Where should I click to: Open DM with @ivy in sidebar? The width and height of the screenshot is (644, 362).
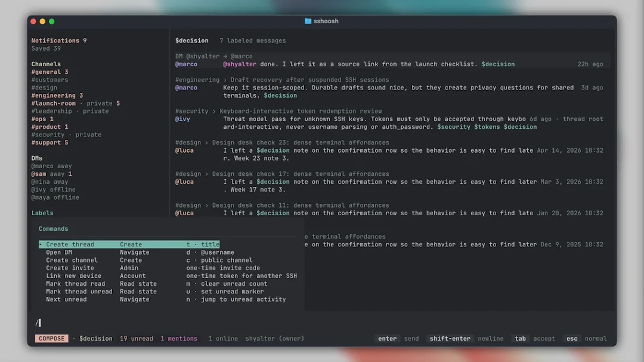pyautogui.click(x=54, y=190)
